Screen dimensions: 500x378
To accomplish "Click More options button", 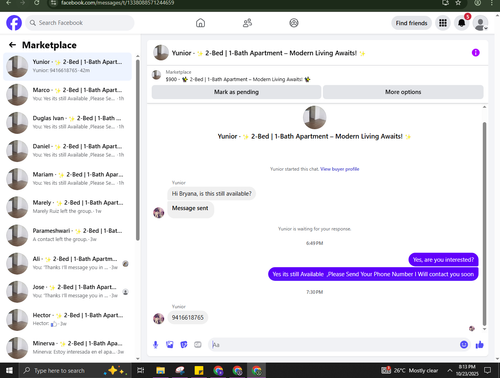I will pos(403,92).
